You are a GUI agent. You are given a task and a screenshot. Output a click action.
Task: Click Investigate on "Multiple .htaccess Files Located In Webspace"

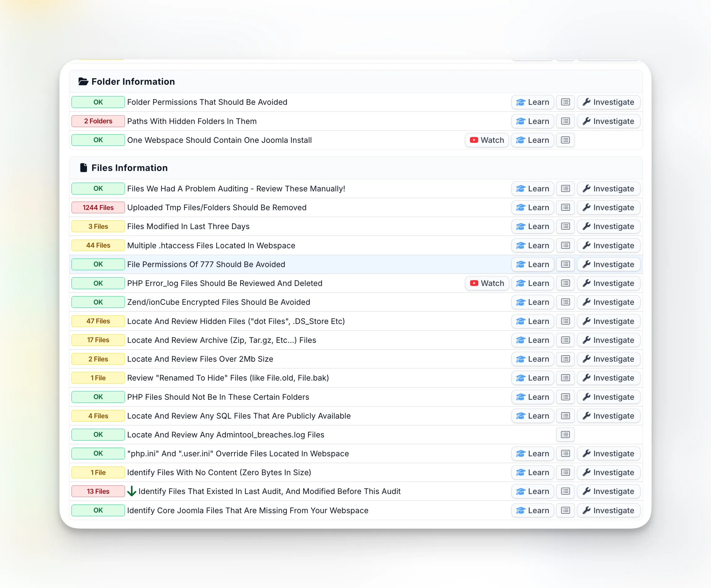(608, 245)
